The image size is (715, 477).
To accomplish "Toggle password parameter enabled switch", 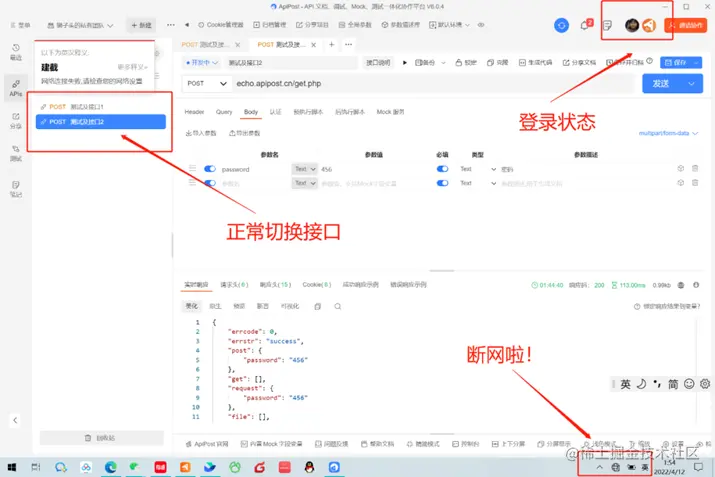I will pyautogui.click(x=210, y=169).
